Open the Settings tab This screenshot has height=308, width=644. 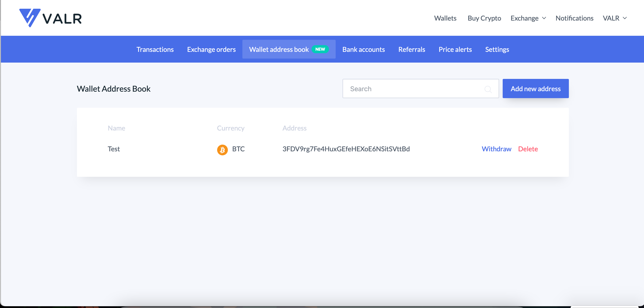(497, 49)
